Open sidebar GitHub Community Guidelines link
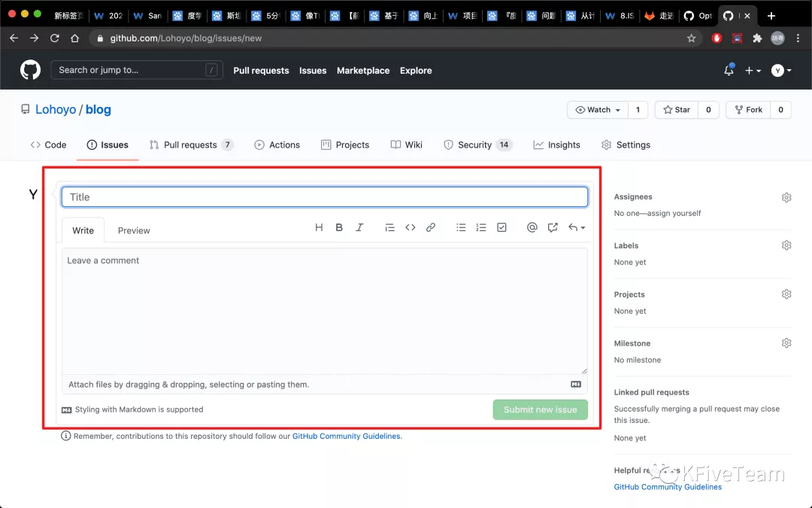 click(668, 487)
